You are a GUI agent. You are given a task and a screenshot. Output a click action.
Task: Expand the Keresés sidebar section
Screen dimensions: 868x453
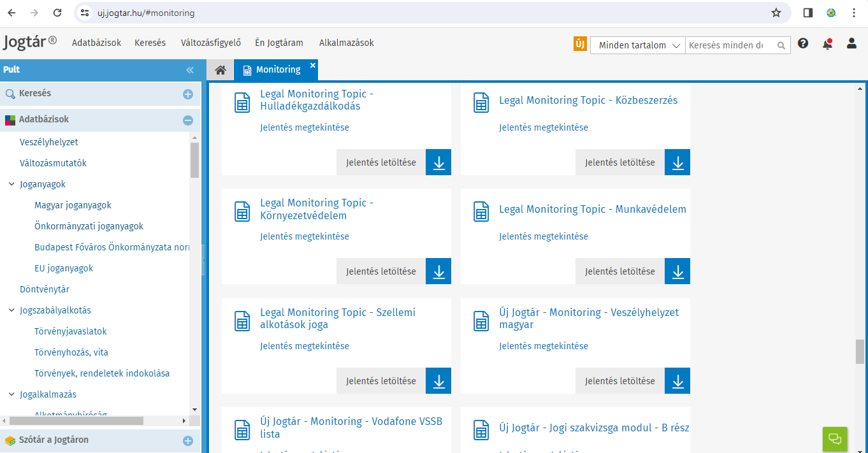188,94
